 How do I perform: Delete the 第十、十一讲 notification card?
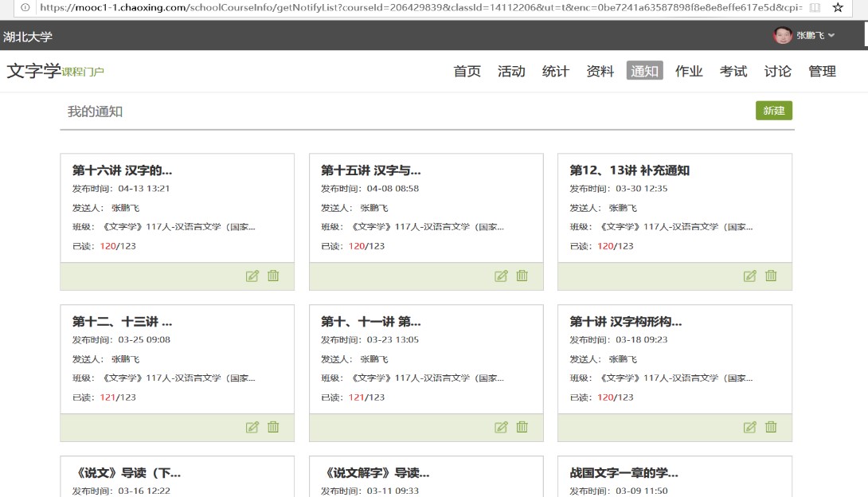(x=522, y=428)
